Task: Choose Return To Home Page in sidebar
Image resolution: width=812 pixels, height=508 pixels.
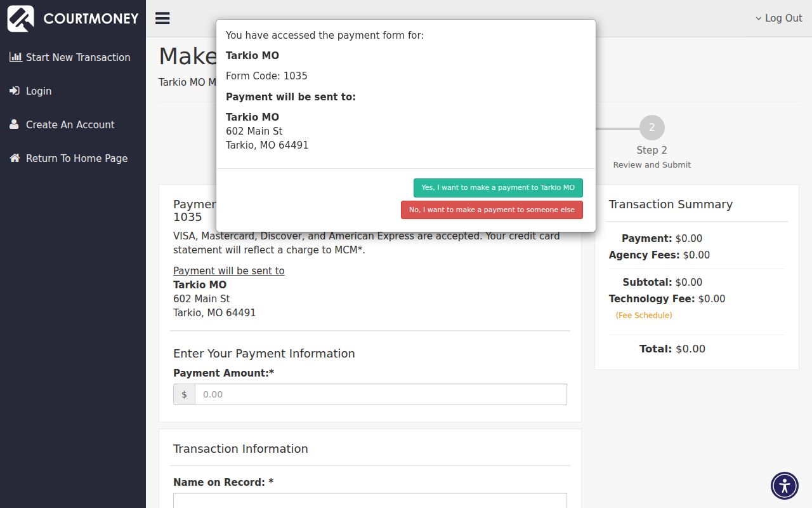Action: click(x=73, y=158)
